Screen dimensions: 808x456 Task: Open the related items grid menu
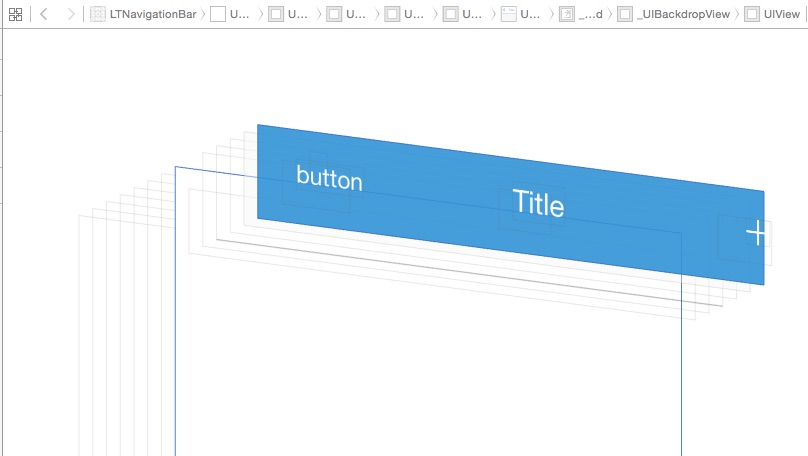[x=15, y=14]
